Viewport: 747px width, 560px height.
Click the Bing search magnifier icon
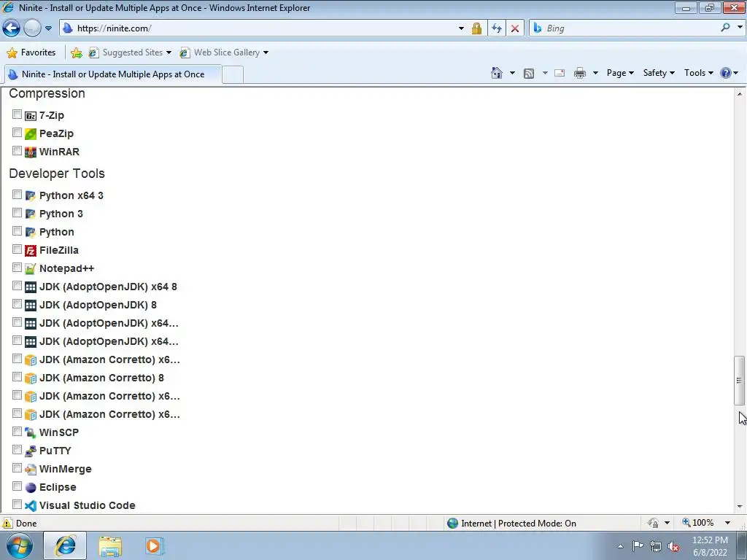pos(725,28)
